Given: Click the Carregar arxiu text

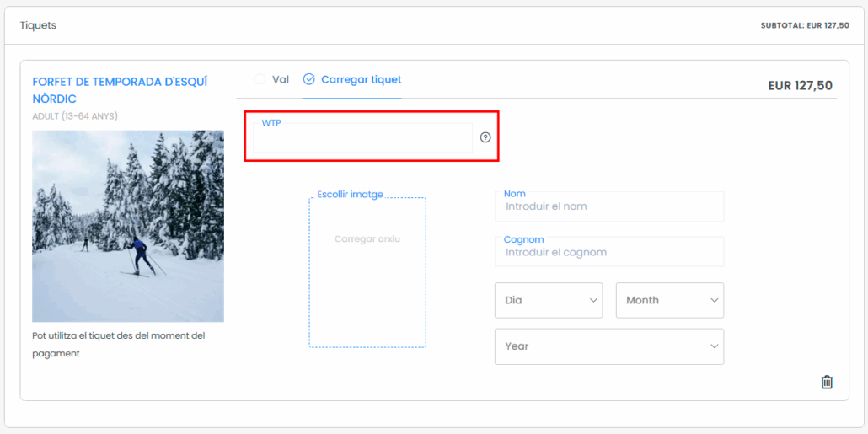Looking at the screenshot, I should (x=367, y=238).
